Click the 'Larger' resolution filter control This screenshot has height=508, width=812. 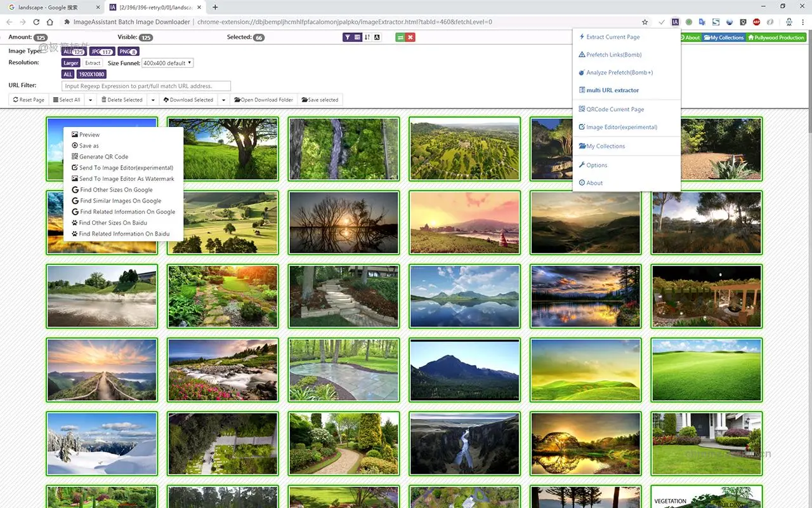(70, 63)
